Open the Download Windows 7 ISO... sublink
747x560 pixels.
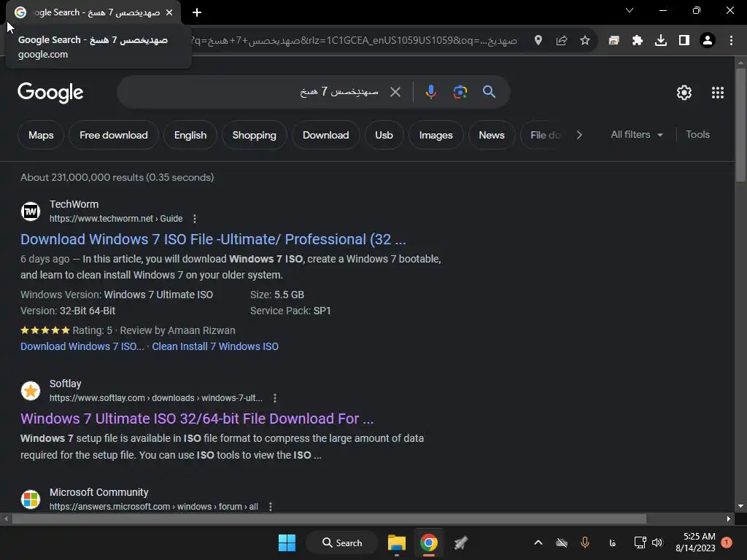tap(82, 346)
